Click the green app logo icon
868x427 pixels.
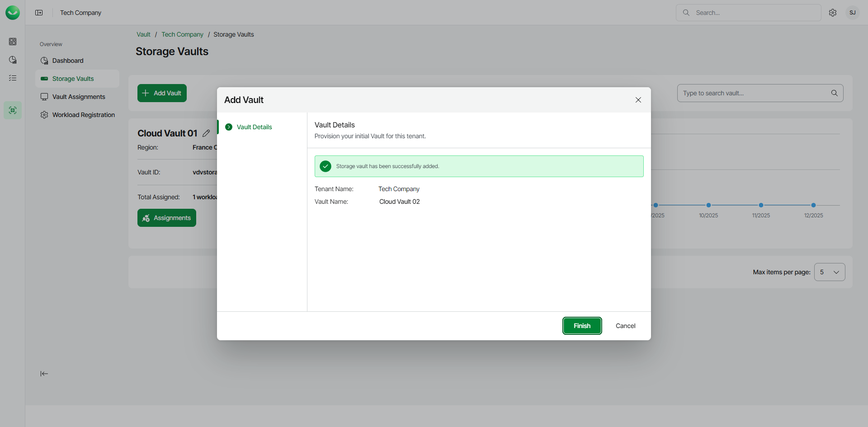coord(13,13)
